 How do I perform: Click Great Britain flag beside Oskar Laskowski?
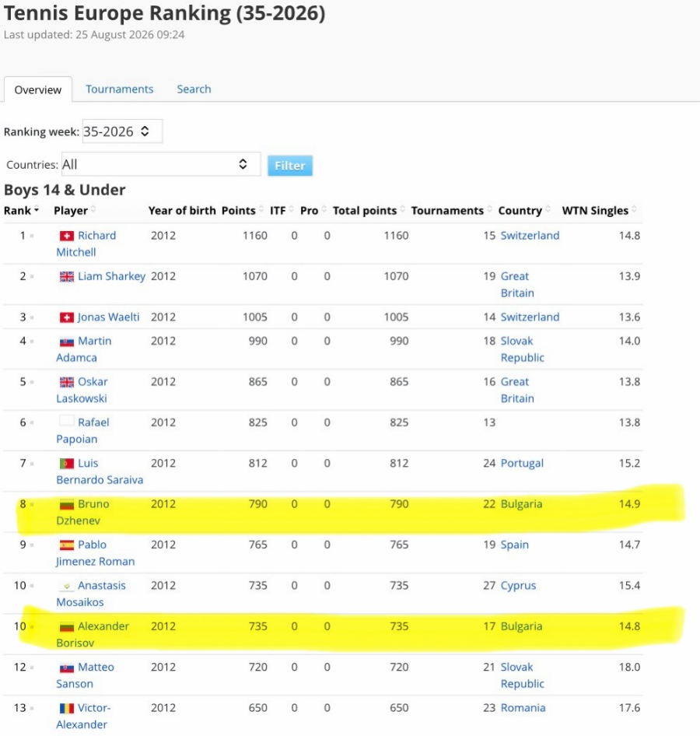click(x=67, y=382)
